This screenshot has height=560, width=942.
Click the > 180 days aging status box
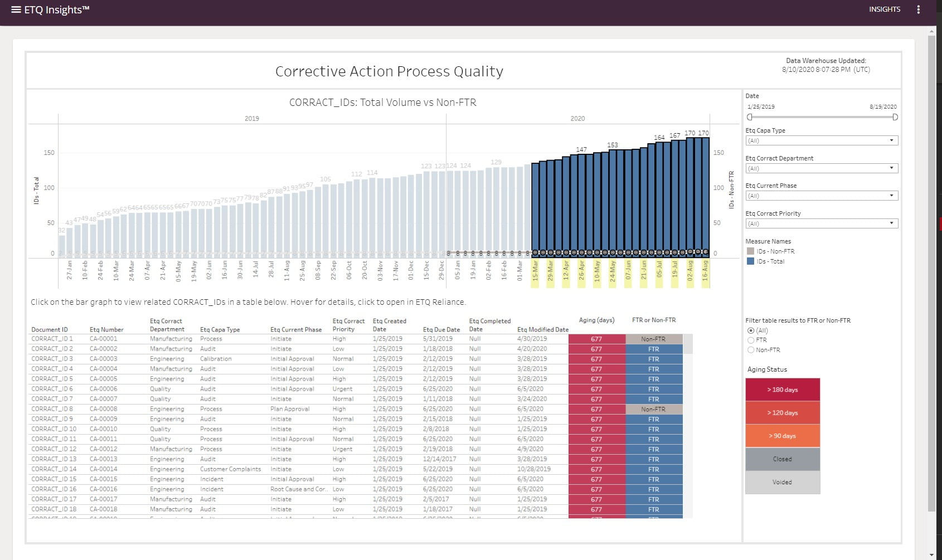pos(783,389)
